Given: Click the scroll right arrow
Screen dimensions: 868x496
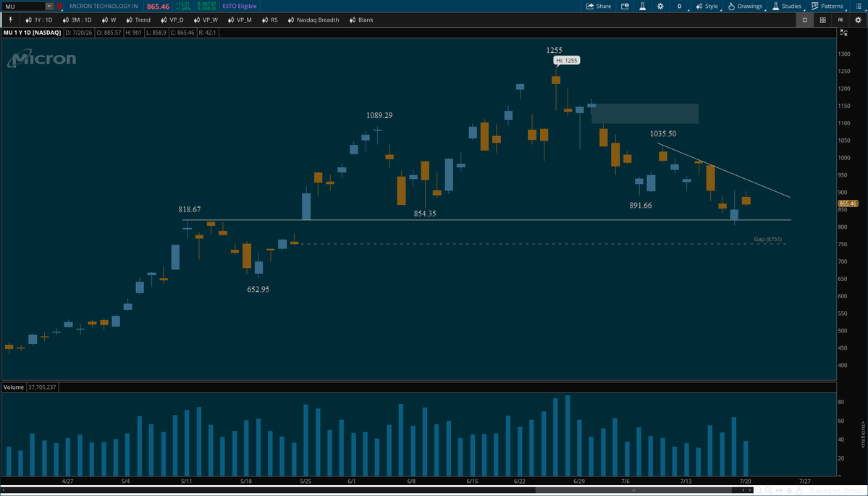Looking at the screenshot, I should coord(750,490).
